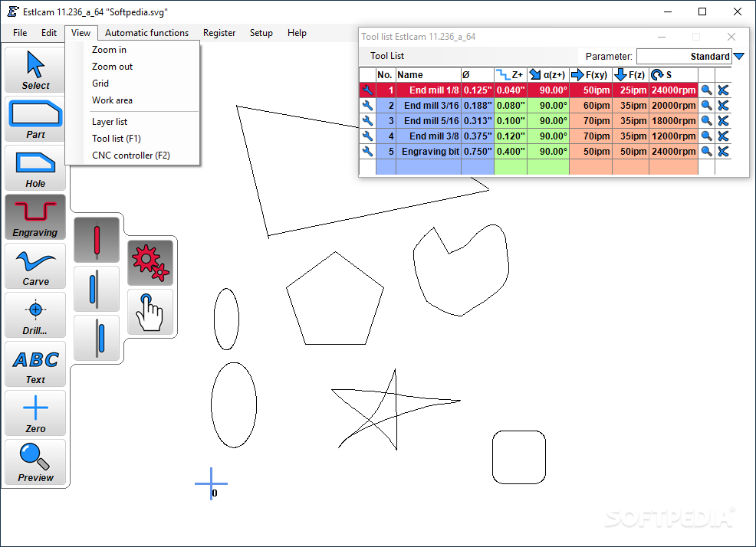Select the ABC Text tool
This screenshot has height=547, width=756.
pos(35,365)
